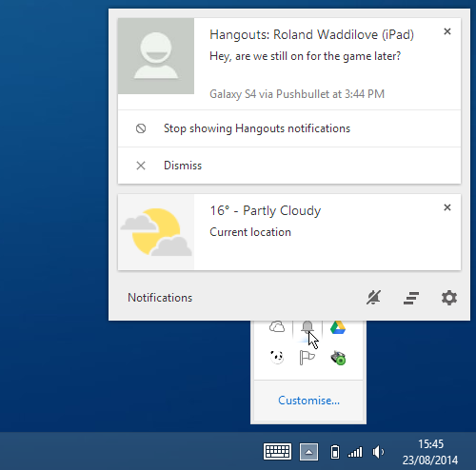Open the Customise... link
476x470 pixels.
tap(308, 401)
